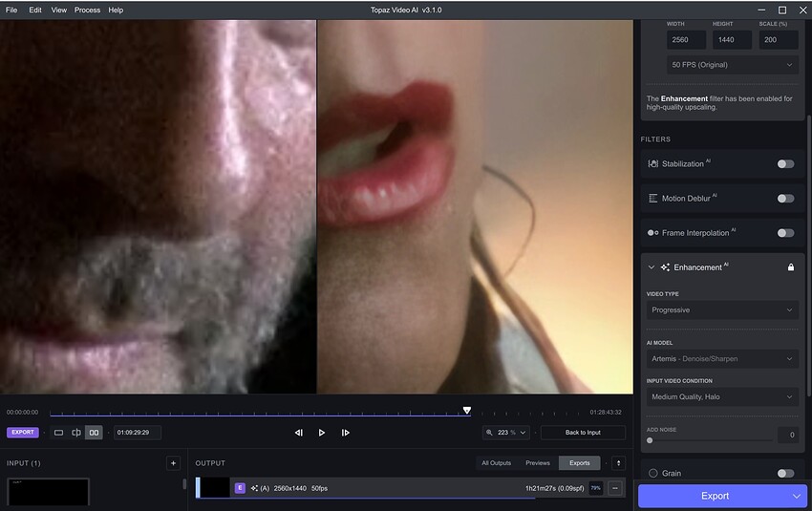Enable the Motion Deblur filter toggle
This screenshot has height=511, width=812.
[x=785, y=199]
